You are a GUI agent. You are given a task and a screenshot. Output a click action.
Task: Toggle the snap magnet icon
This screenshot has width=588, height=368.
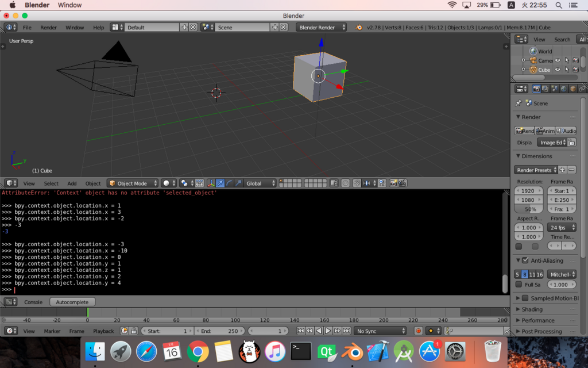click(357, 183)
